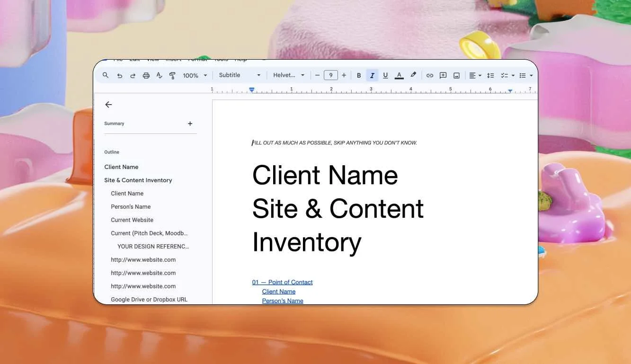Viewport: 631px width, 364px height.
Task: Expand the checklist options dropdown arrow
Action: click(x=513, y=75)
